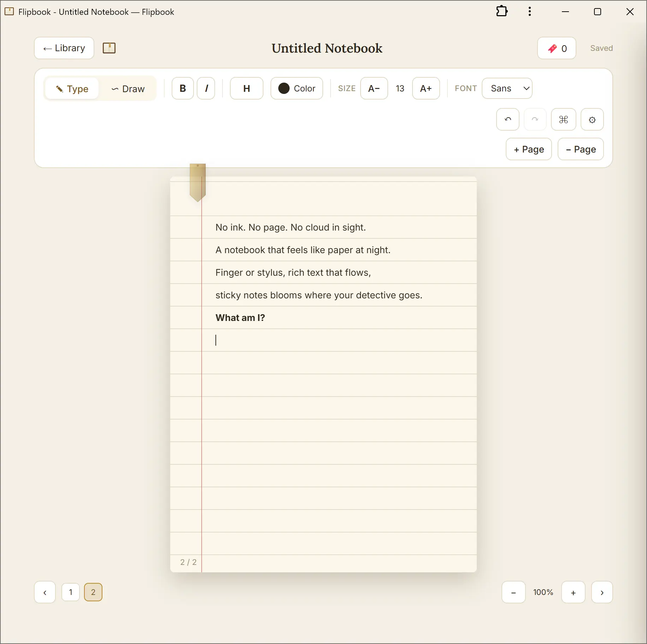Open the three-dot menu in title bar

(529, 12)
